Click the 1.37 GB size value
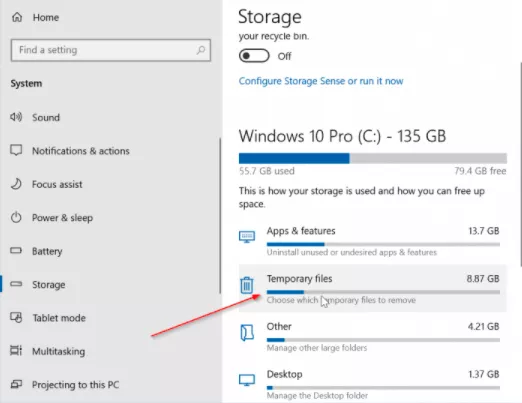Image resolution: width=522 pixels, height=403 pixels. point(483,374)
